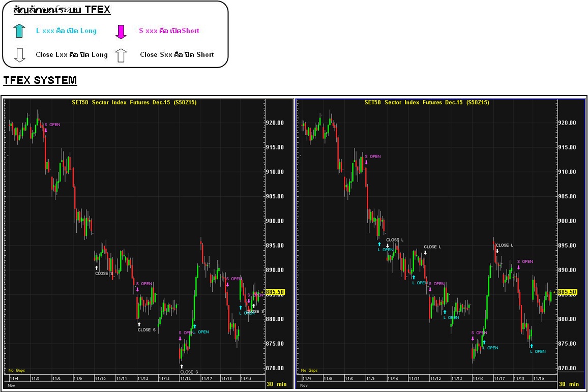
Task: Click the 11/13 date label on right chart
Action: click(x=457, y=378)
